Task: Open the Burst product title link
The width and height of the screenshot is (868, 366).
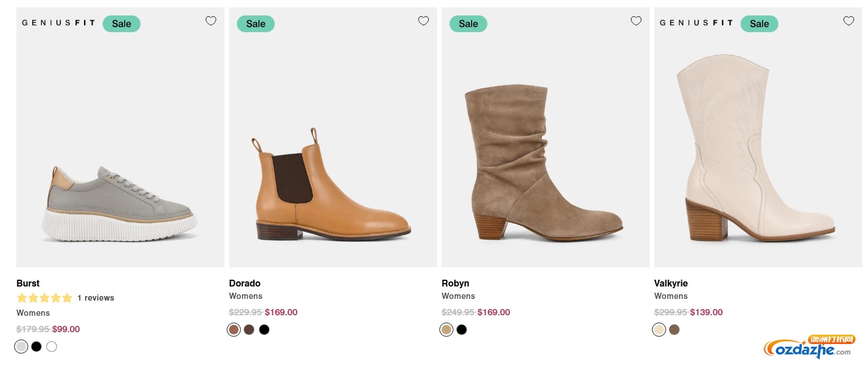Action: click(28, 283)
